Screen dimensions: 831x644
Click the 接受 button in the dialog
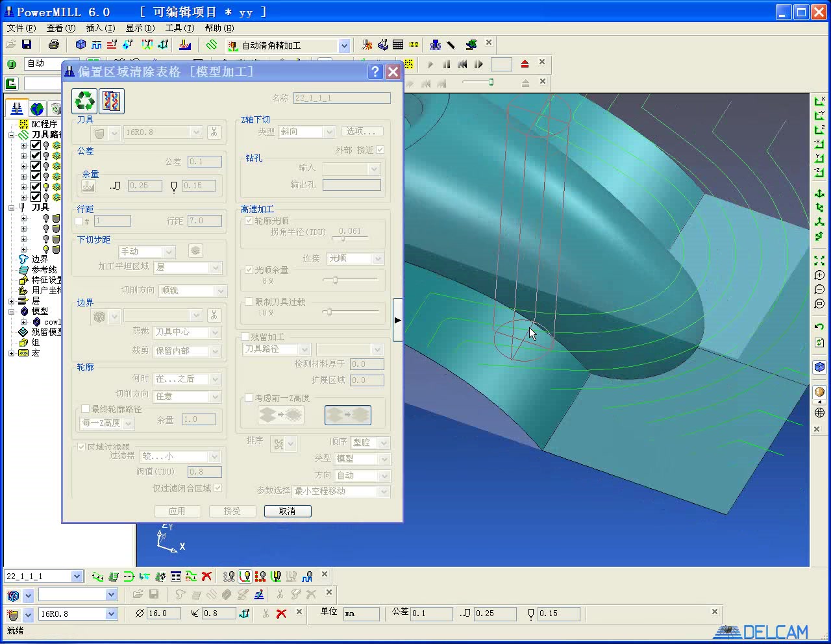(232, 512)
